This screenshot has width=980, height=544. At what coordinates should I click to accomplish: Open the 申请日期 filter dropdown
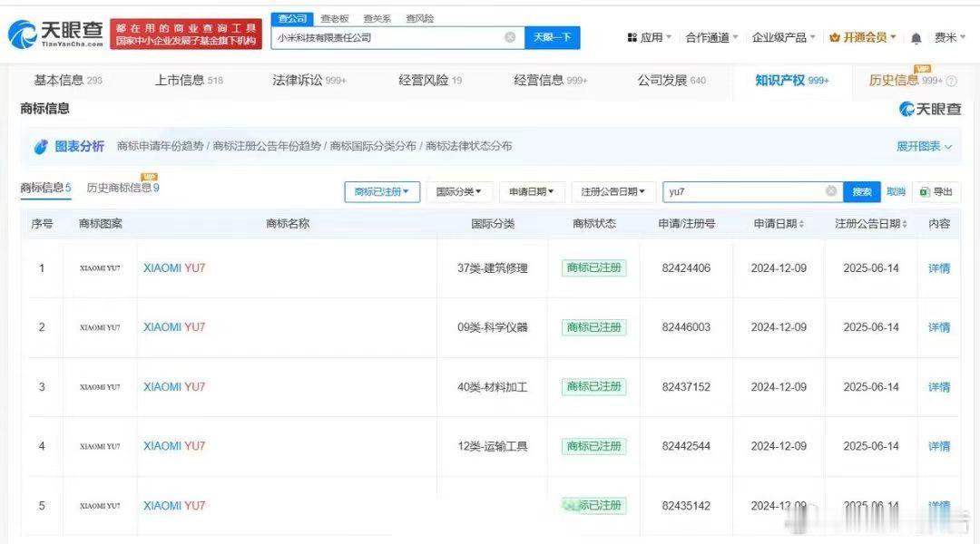click(532, 191)
